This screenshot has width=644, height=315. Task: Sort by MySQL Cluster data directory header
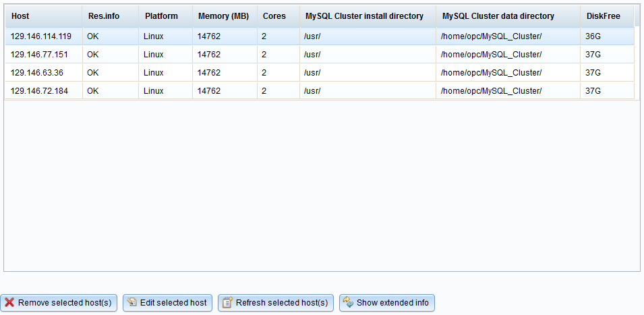pyautogui.click(x=498, y=16)
